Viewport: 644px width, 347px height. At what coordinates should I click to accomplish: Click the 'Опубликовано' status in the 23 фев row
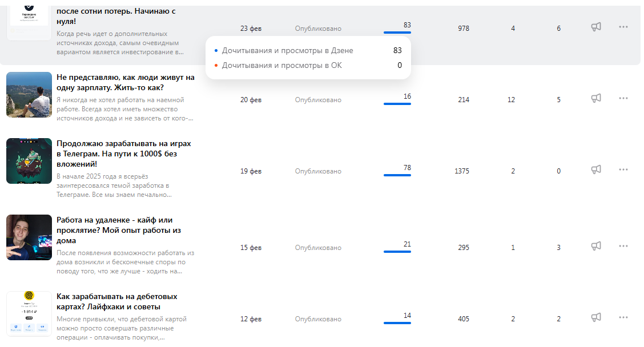pyautogui.click(x=318, y=29)
